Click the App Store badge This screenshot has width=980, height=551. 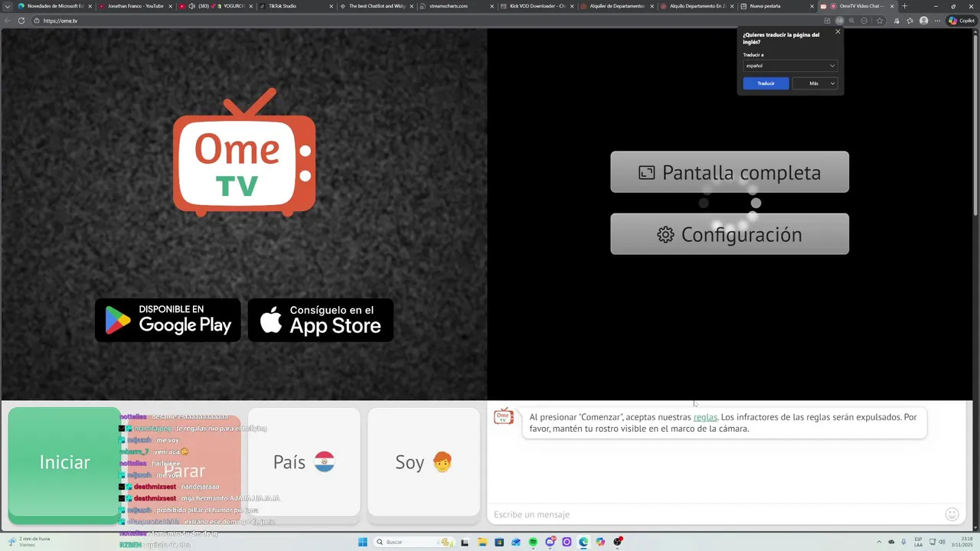321,320
